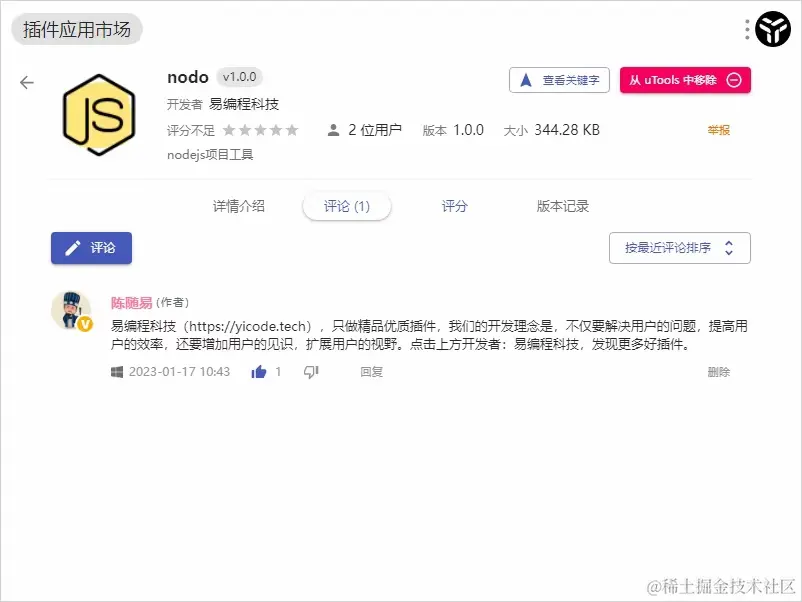Remove plugin via 从 uTools 中移除 button

(x=685, y=80)
